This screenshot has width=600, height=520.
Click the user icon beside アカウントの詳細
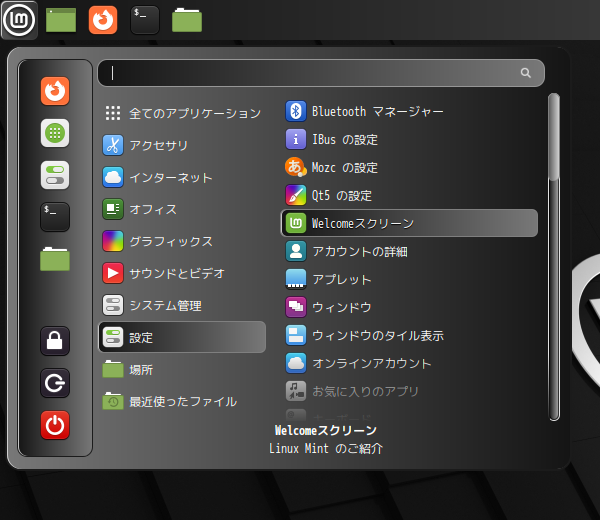coord(296,251)
